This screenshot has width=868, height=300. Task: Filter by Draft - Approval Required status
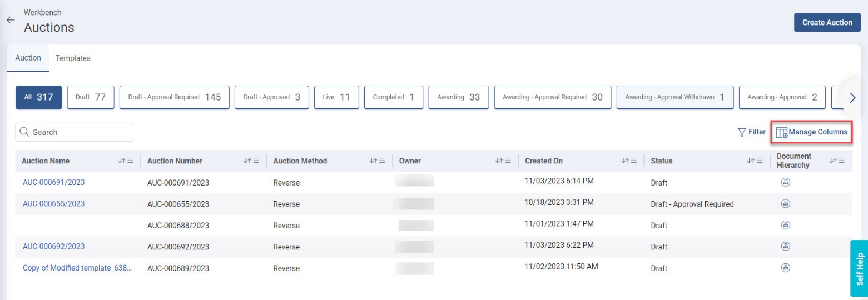click(174, 97)
